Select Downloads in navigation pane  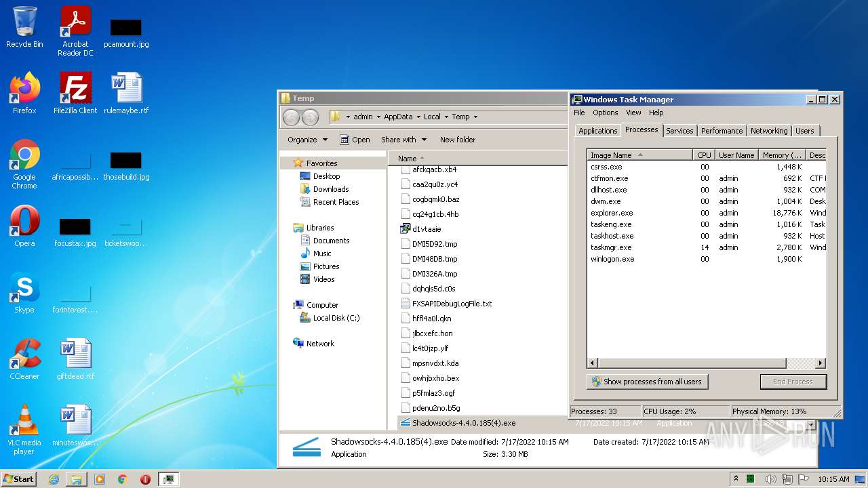pyautogui.click(x=331, y=189)
